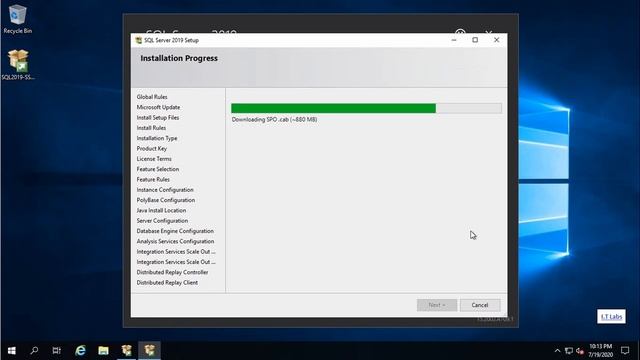Open the Action Center notifications icon
640x360 pixels.
click(x=625, y=351)
